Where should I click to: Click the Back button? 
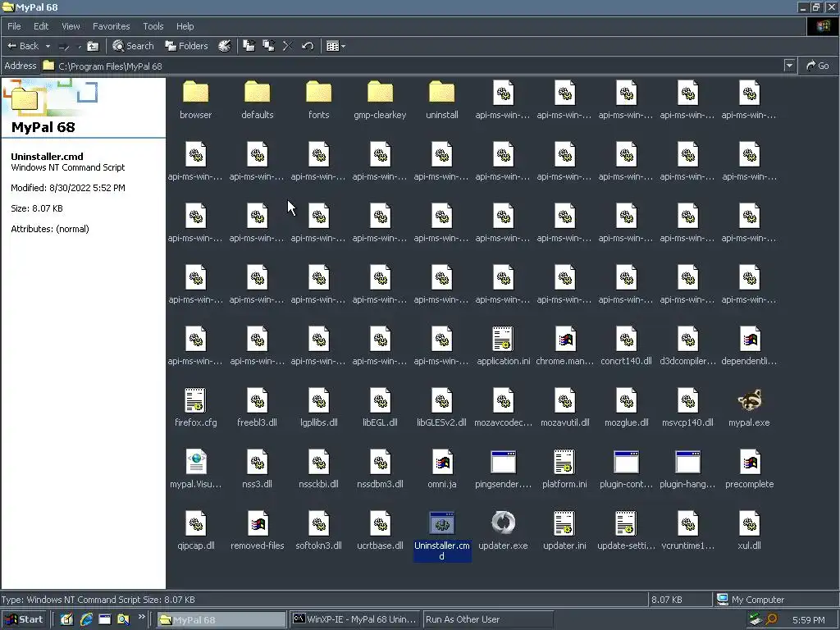point(23,46)
